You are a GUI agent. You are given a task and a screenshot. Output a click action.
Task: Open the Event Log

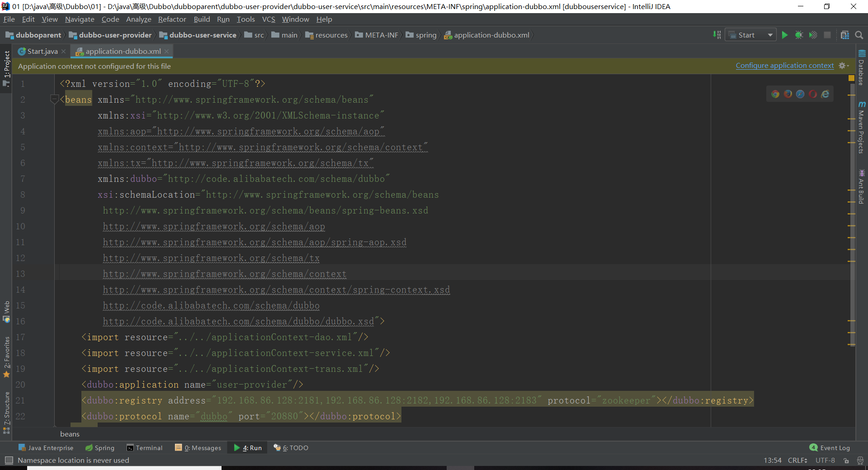click(x=830, y=448)
